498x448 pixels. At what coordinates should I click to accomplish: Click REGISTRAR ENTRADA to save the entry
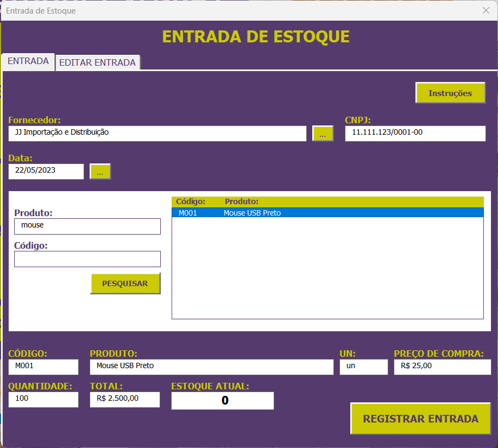pyautogui.click(x=420, y=419)
